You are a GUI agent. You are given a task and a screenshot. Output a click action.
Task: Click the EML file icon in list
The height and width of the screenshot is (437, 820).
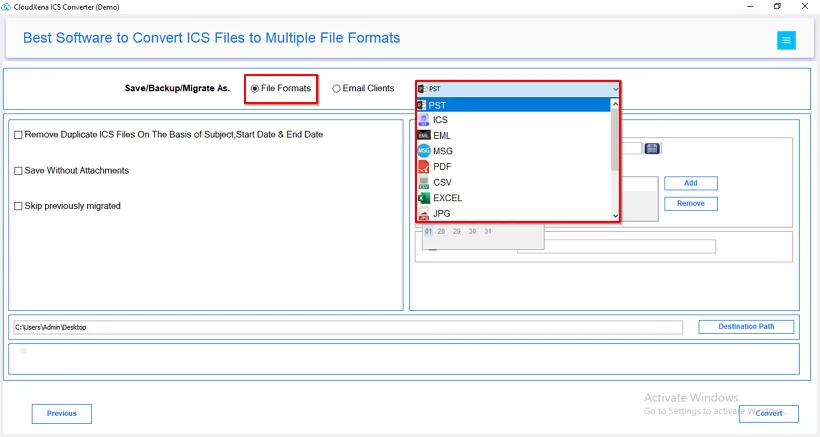point(424,135)
